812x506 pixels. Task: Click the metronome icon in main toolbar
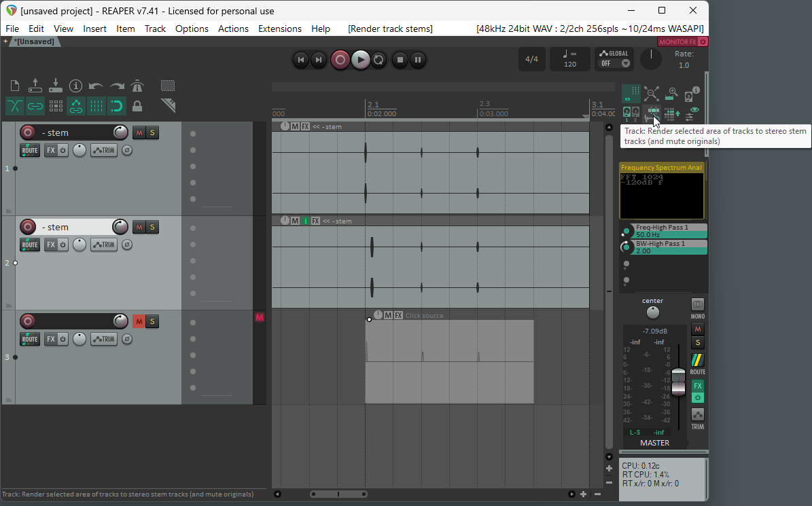pos(137,86)
